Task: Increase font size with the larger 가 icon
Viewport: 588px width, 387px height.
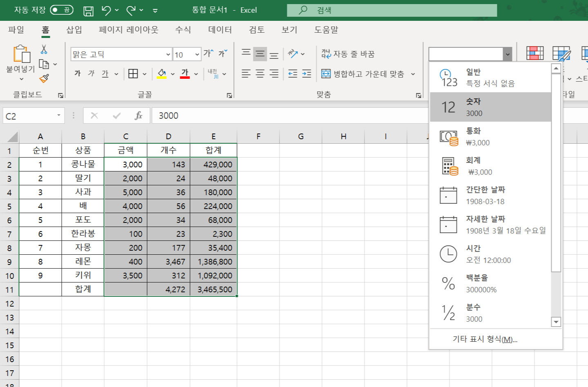Action: pyautogui.click(x=208, y=53)
